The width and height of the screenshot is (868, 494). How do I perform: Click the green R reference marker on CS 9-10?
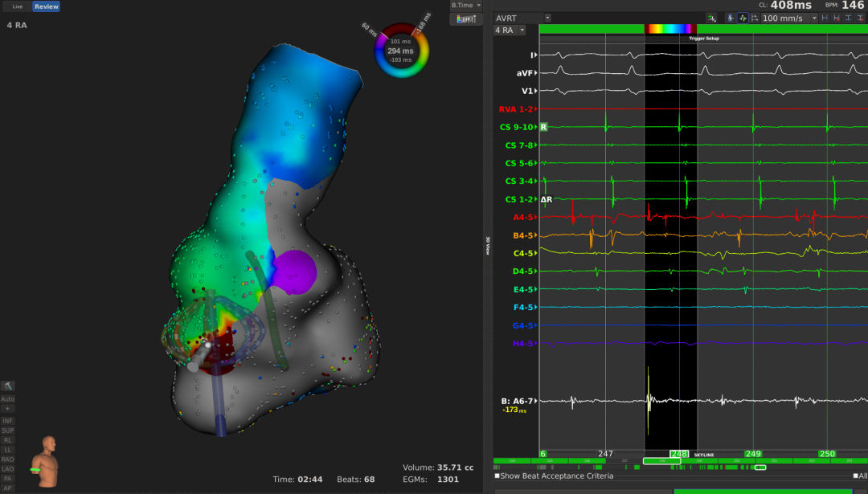pyautogui.click(x=543, y=127)
